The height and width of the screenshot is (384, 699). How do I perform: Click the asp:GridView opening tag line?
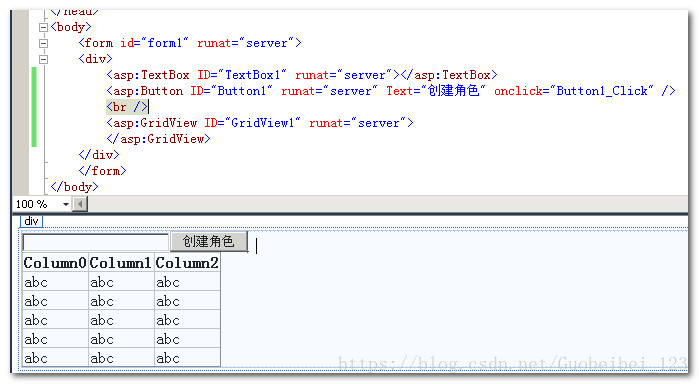pos(260,123)
